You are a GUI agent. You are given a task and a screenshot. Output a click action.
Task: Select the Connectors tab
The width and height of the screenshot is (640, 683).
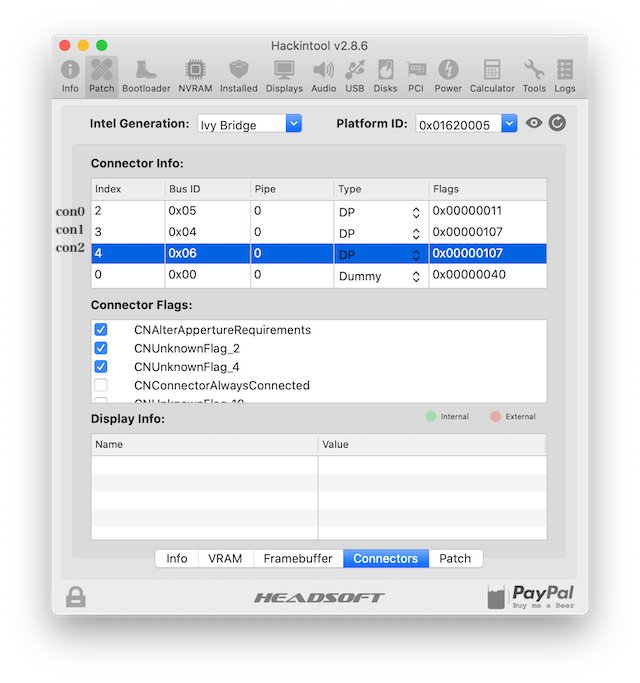[x=386, y=558]
